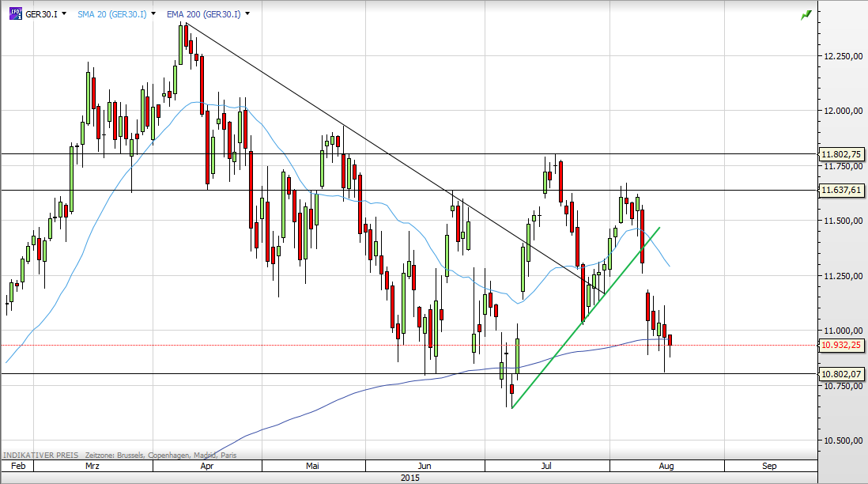Click the EMA 200 (GER30.I) label
This screenshot has width=868, height=484.
click(203, 14)
